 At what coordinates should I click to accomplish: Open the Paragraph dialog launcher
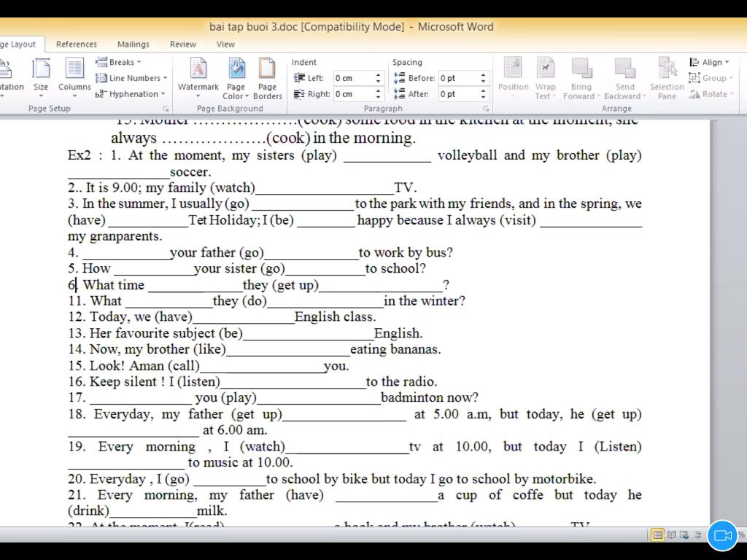pyautogui.click(x=486, y=109)
